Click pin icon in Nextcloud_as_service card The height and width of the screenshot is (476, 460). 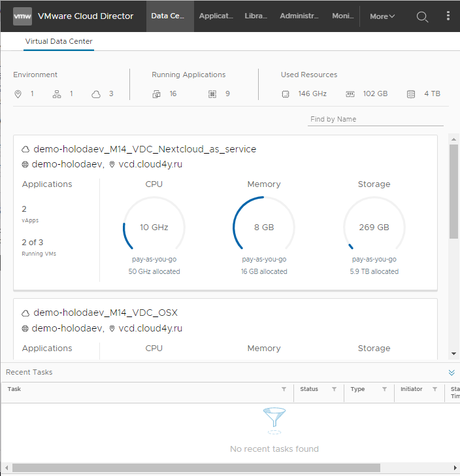pos(112,165)
